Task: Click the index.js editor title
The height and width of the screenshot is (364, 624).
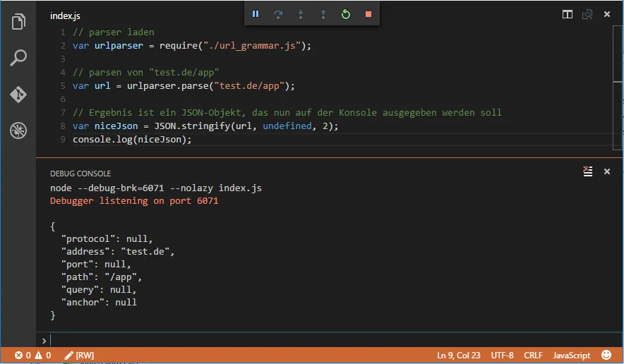Action: (64, 15)
